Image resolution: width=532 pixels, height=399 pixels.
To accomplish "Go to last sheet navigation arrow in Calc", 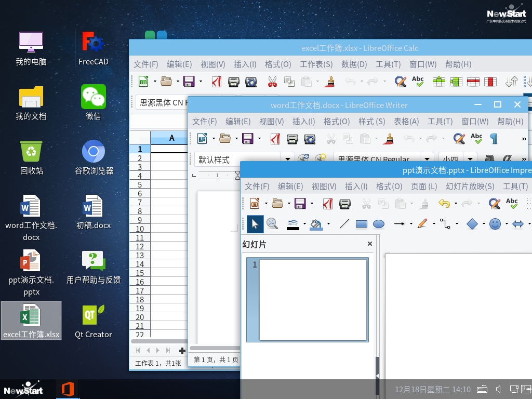I will click(x=168, y=351).
